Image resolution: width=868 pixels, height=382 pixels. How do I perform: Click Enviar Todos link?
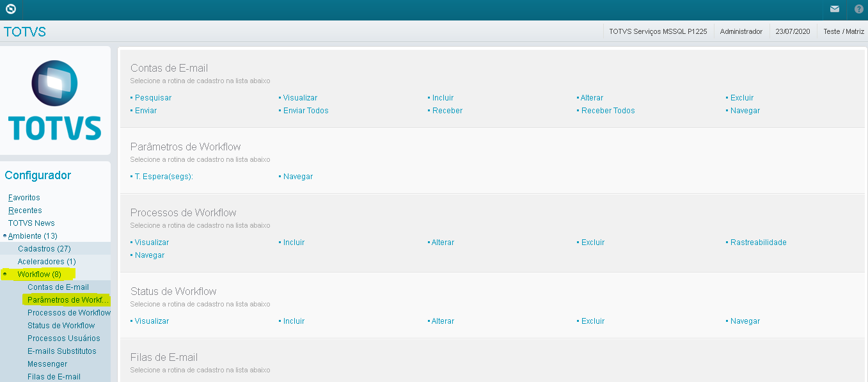(306, 111)
